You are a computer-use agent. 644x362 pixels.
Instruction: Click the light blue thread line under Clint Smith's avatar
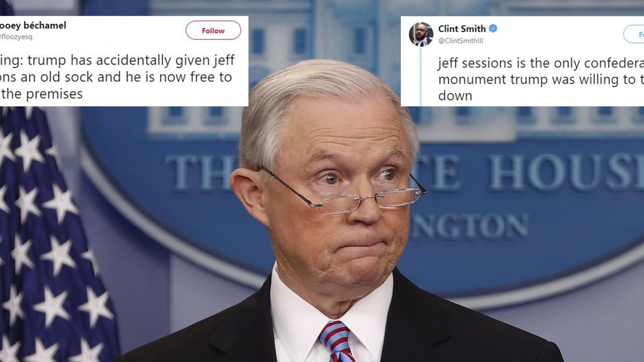coord(421,77)
